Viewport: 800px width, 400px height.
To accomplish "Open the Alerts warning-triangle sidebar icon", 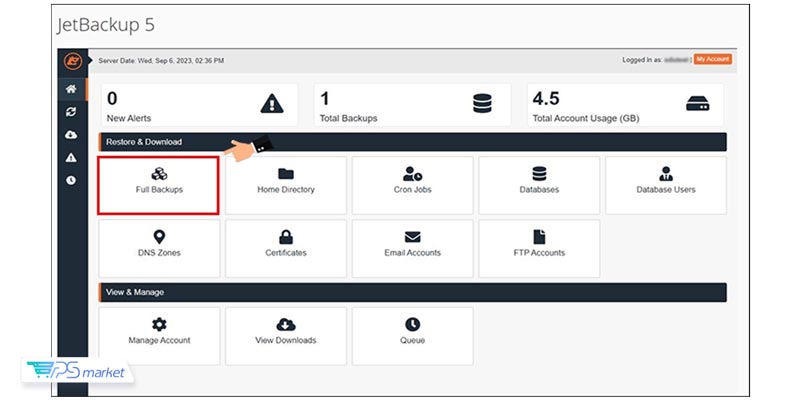I will [x=72, y=158].
